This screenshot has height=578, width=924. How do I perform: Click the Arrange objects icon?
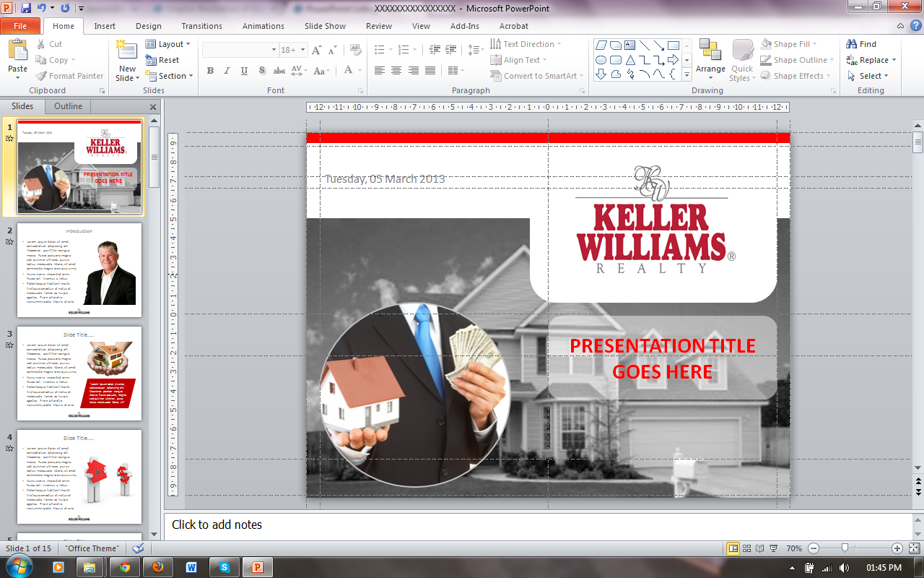(x=710, y=51)
